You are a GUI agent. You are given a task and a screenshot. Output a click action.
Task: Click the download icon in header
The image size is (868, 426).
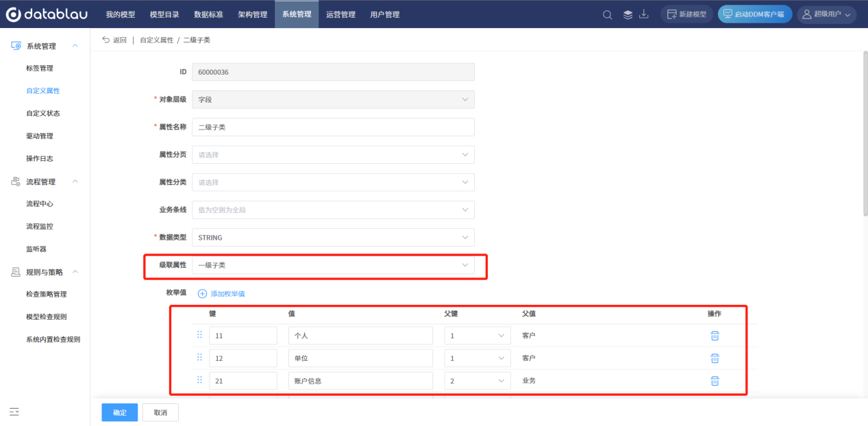pos(644,14)
